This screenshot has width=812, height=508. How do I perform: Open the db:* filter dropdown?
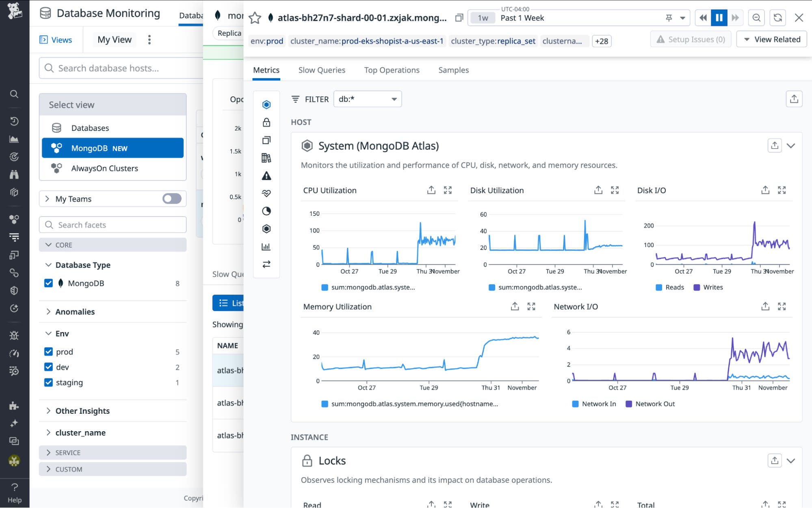pyautogui.click(x=367, y=99)
